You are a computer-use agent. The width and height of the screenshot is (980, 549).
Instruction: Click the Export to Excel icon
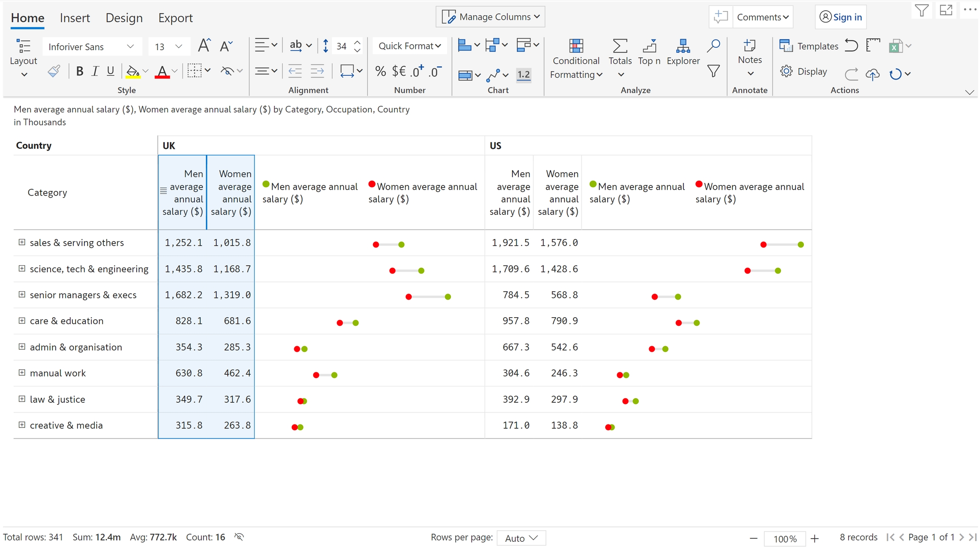895,46
